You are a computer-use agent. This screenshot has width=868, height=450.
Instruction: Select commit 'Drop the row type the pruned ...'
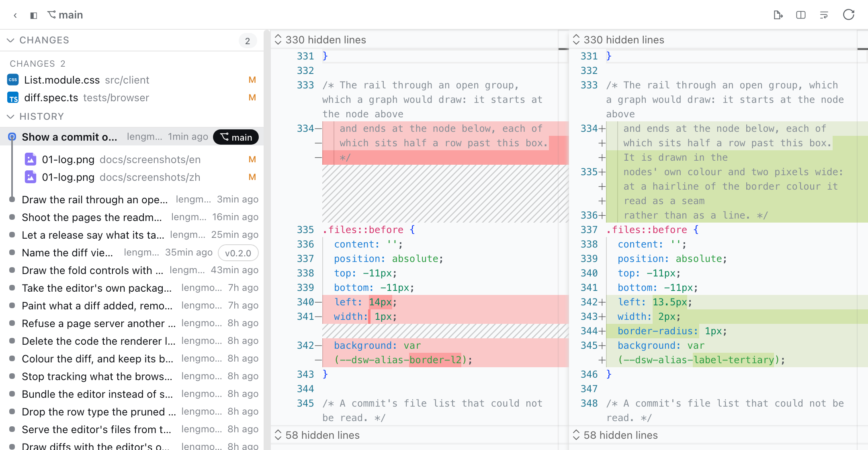(132, 412)
